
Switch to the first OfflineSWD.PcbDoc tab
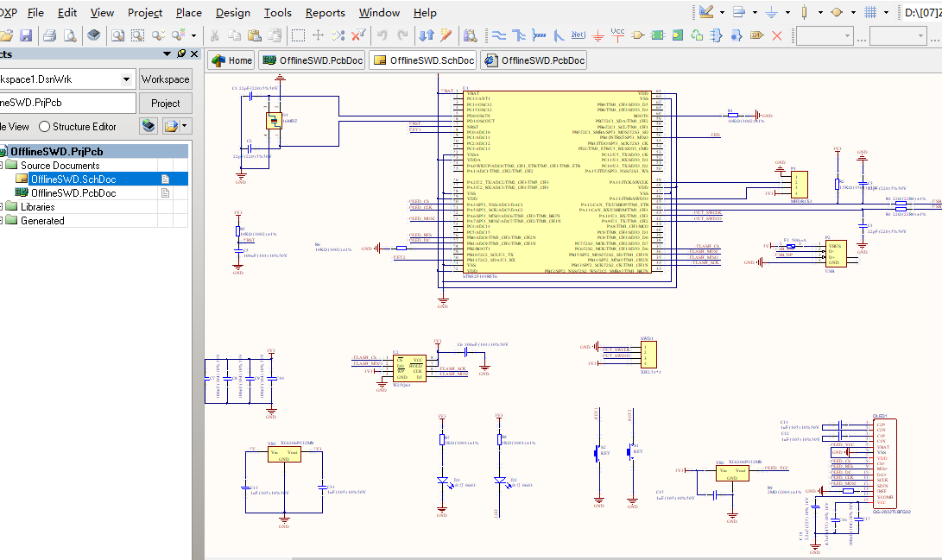[x=313, y=60]
